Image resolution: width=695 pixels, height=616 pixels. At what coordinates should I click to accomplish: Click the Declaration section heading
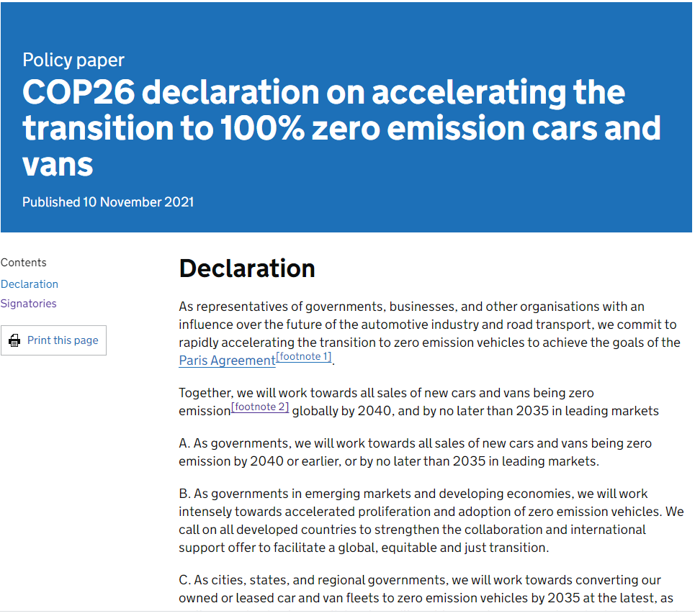[x=247, y=268]
